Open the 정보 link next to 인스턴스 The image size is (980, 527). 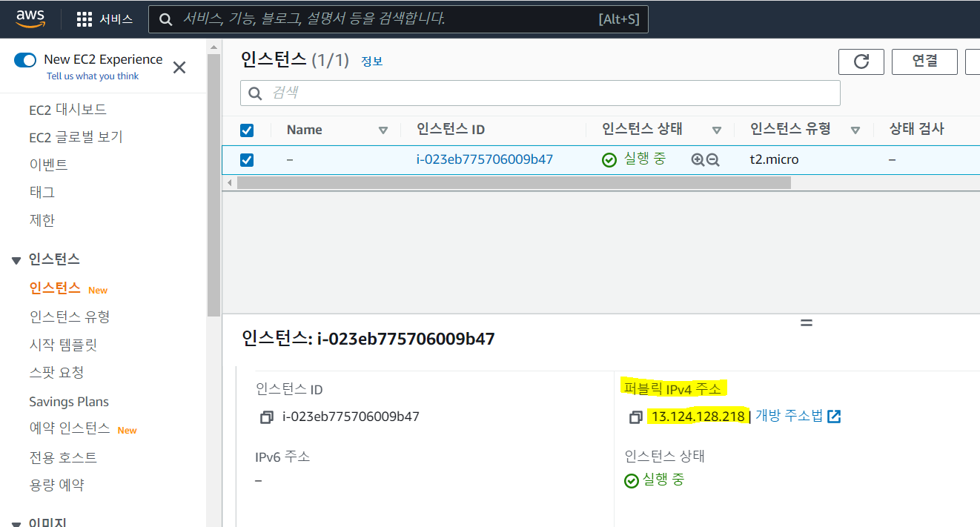coord(372,62)
